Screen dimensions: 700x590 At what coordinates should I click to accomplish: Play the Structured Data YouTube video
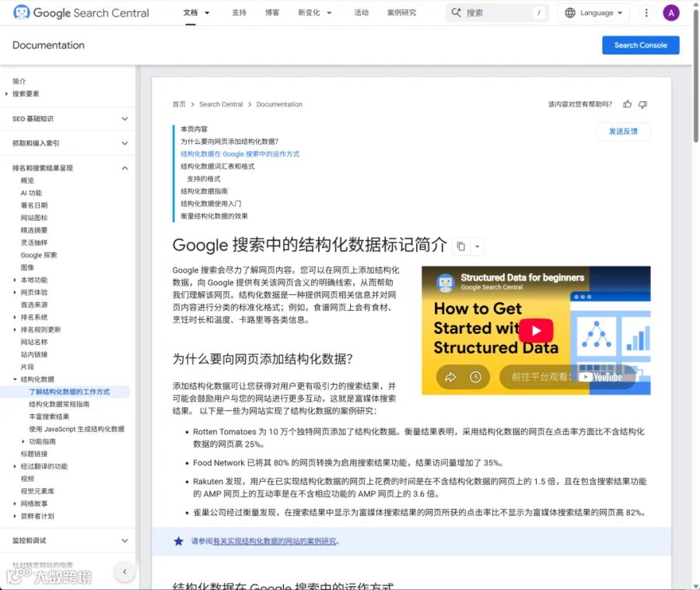[536, 330]
